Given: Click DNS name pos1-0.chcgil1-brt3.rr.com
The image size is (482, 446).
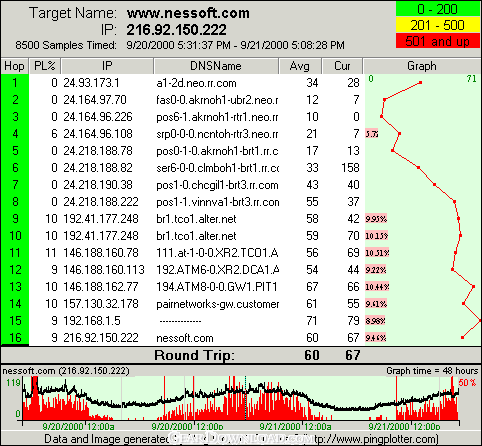Looking at the screenshot, I should [x=217, y=185].
